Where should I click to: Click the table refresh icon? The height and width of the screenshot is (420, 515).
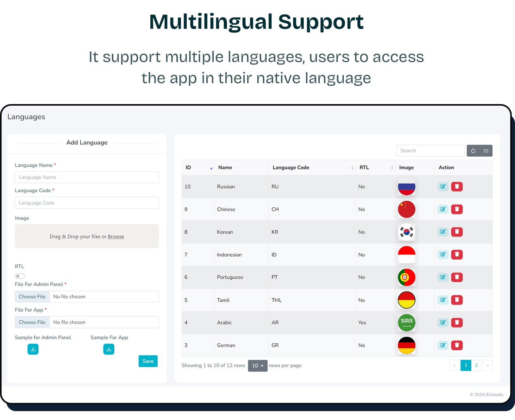[473, 151]
